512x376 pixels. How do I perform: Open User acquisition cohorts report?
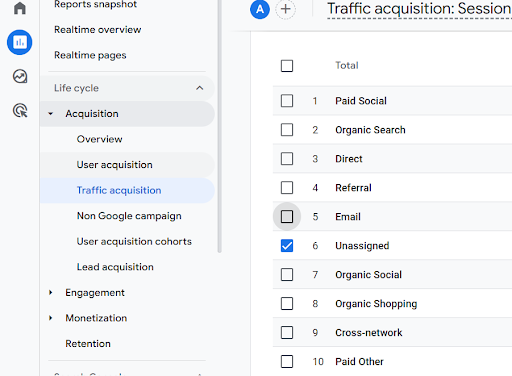pos(134,241)
